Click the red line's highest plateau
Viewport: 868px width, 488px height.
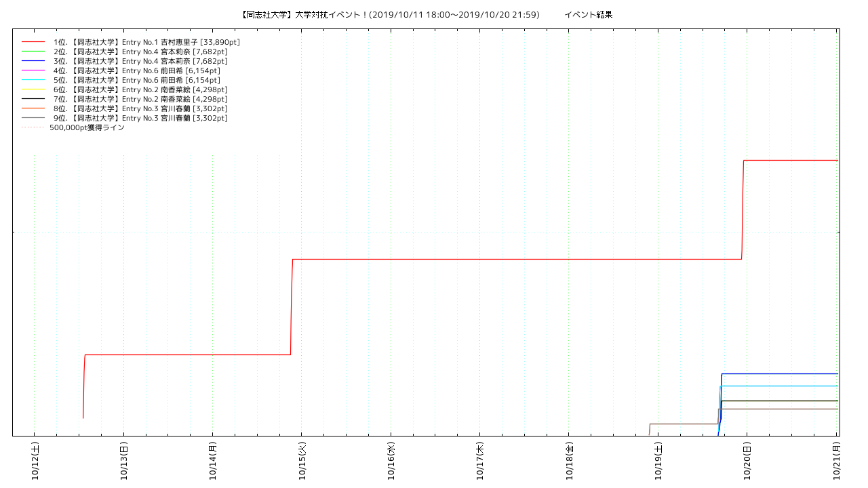[x=790, y=160]
